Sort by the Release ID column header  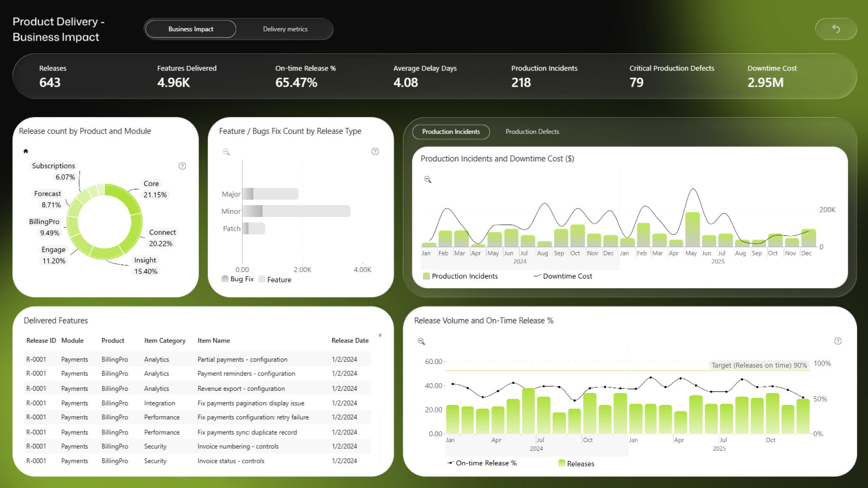pos(41,341)
